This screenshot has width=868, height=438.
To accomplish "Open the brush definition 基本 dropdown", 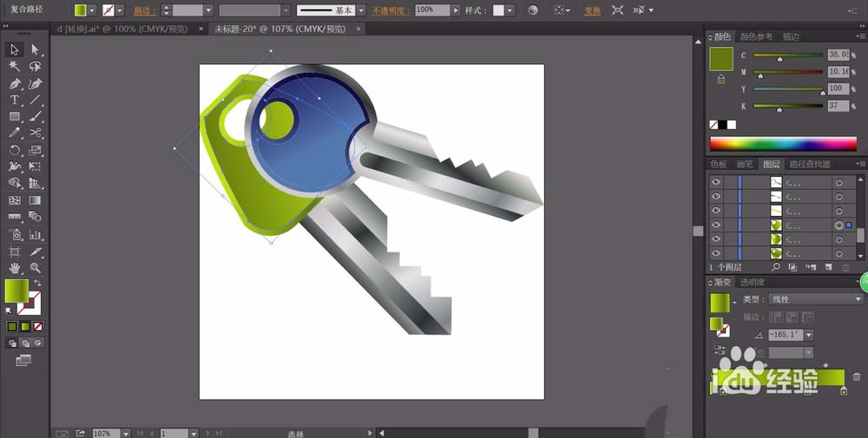I will [361, 10].
